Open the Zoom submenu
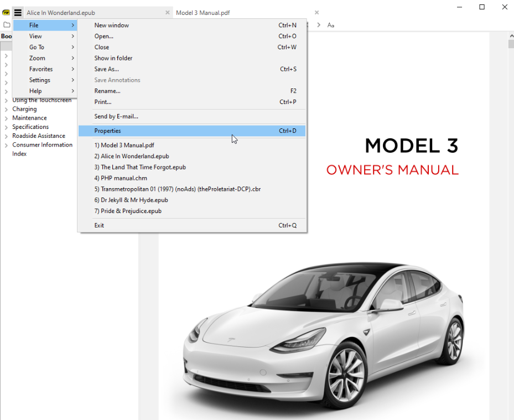The width and height of the screenshot is (514, 420). tap(45, 58)
